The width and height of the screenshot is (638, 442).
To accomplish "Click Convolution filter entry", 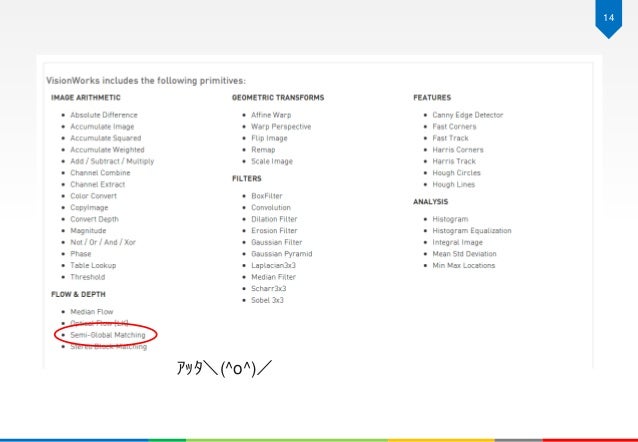I will click(271, 208).
